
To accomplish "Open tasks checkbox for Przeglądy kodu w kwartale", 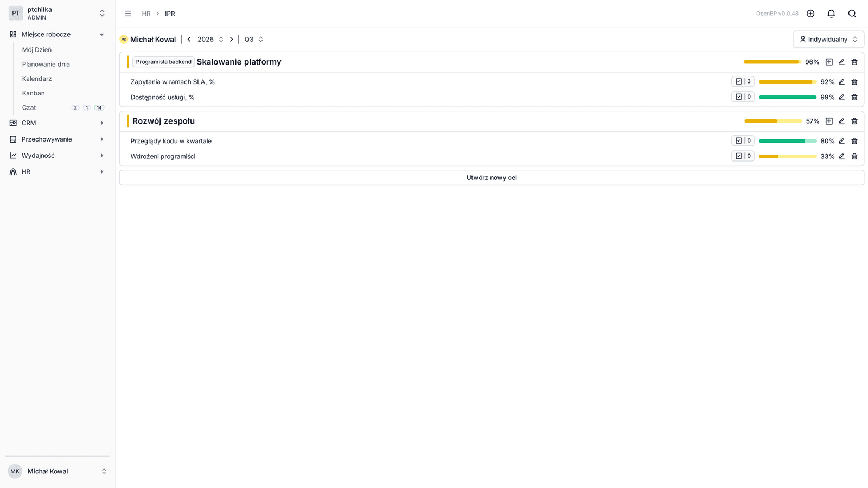I will point(743,140).
